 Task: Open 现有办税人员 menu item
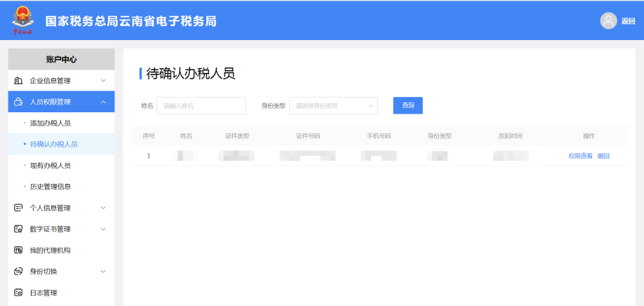51,166
